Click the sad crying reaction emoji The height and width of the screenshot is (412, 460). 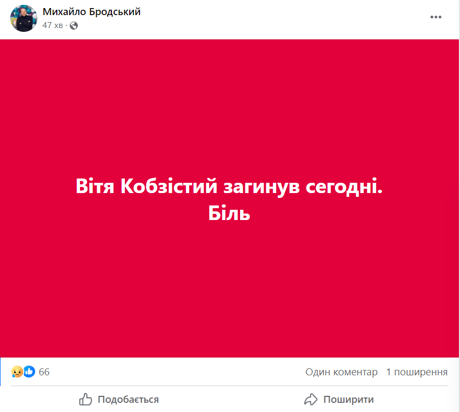click(17, 372)
